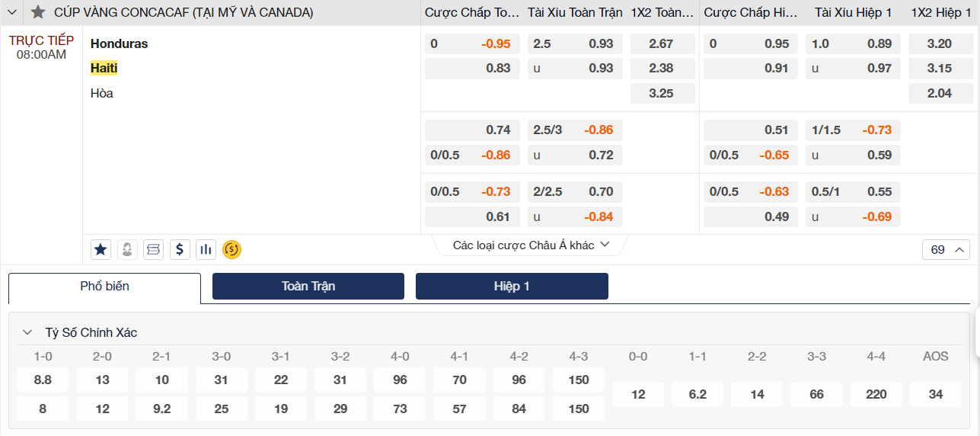The height and width of the screenshot is (436, 980).
Task: Click the dollar sign icon below the match
Action: pos(180,249)
